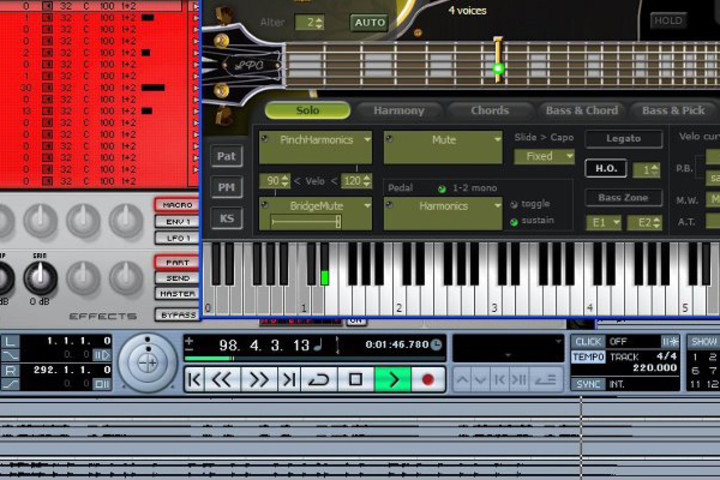Image resolution: width=720 pixels, height=480 pixels.
Task: Click the speaker icon in row 13
Action: 47,111
